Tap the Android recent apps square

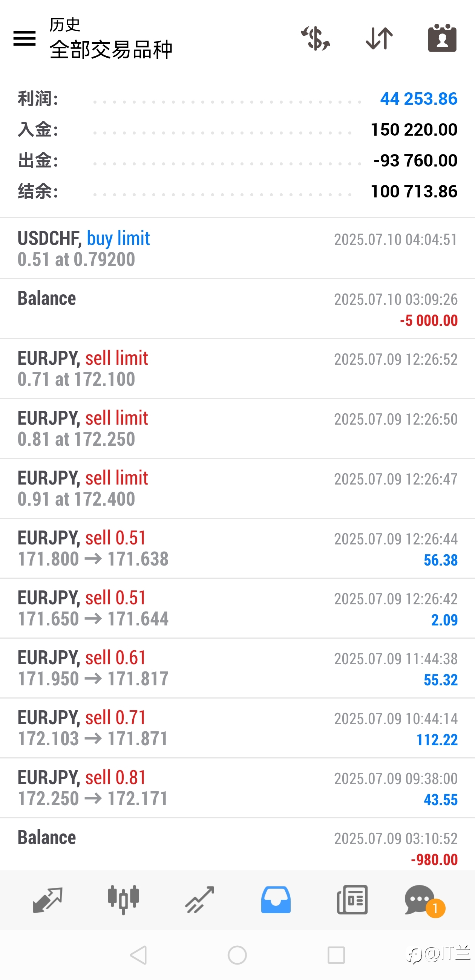point(336,955)
